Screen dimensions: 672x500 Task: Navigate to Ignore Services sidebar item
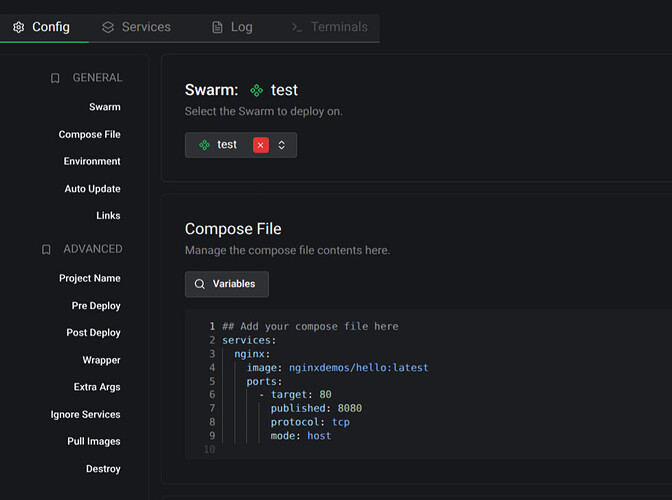85,415
